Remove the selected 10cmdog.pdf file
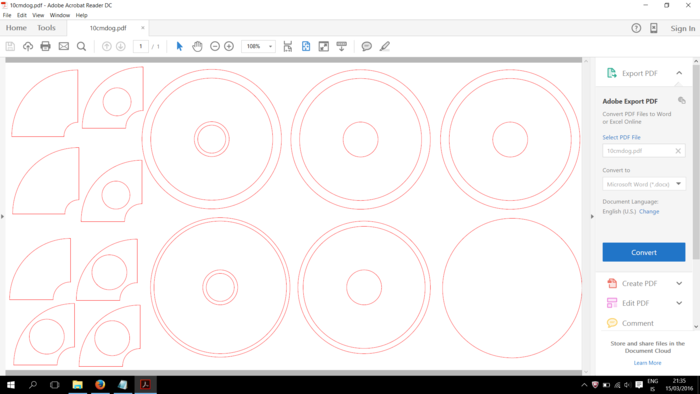The image size is (700, 394). tap(678, 151)
